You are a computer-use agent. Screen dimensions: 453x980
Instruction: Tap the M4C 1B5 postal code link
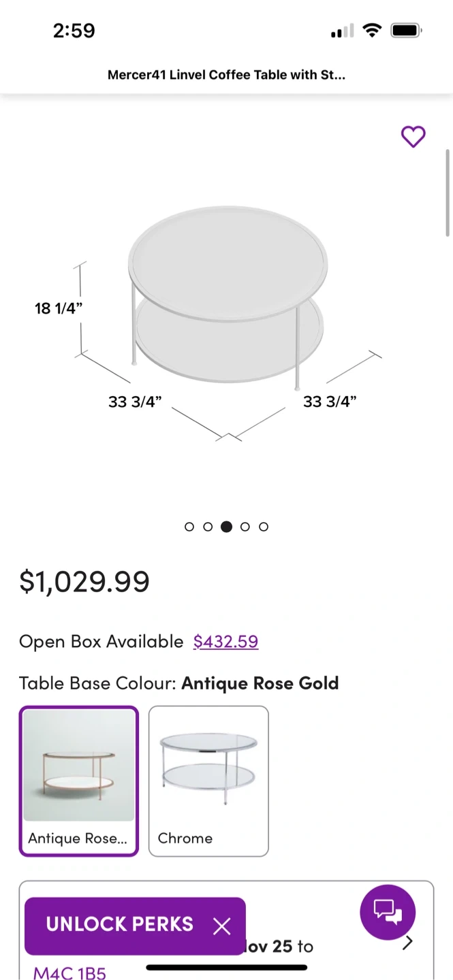coord(69,973)
